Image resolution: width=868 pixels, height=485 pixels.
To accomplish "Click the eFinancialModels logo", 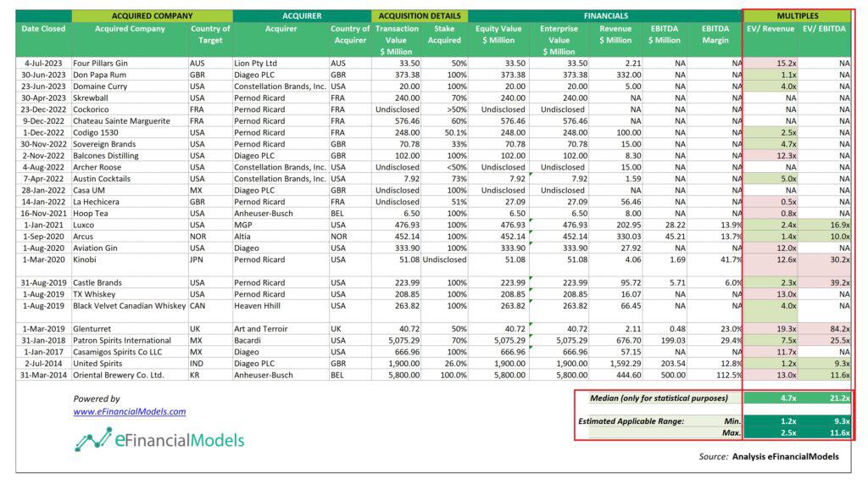I will point(159,439).
